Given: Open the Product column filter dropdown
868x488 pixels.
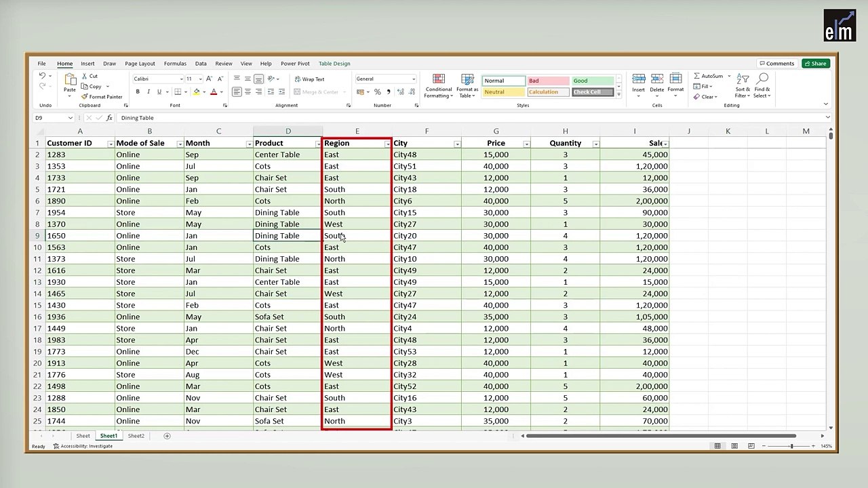Looking at the screenshot, I should tap(318, 144).
